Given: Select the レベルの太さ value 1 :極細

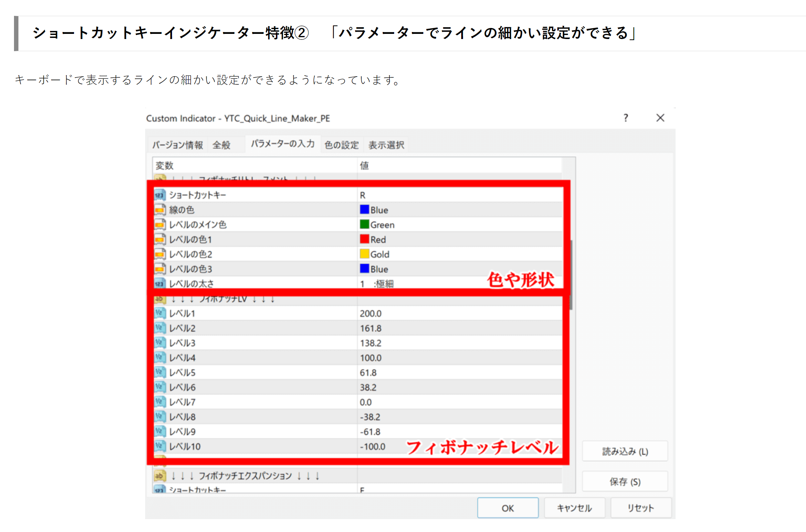Looking at the screenshot, I should click(377, 284).
